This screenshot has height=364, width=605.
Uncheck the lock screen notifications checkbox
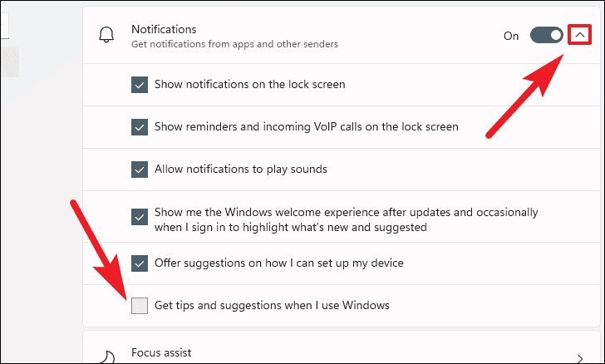click(x=140, y=85)
